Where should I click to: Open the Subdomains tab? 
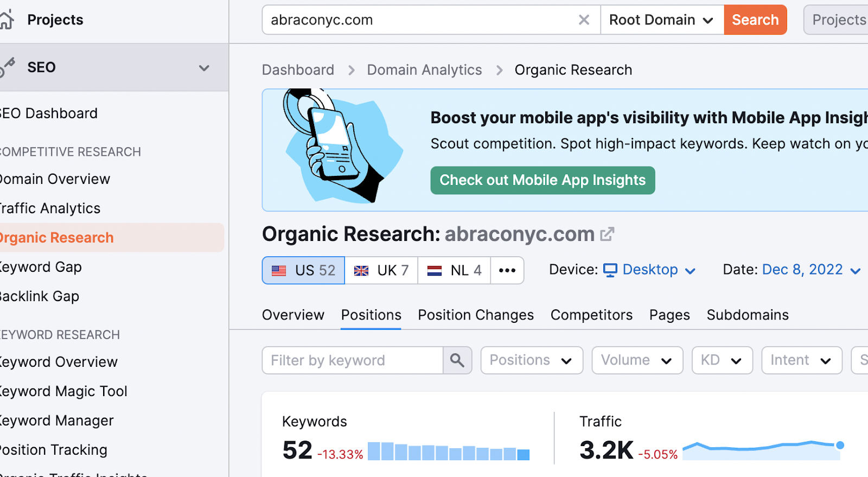[748, 315]
